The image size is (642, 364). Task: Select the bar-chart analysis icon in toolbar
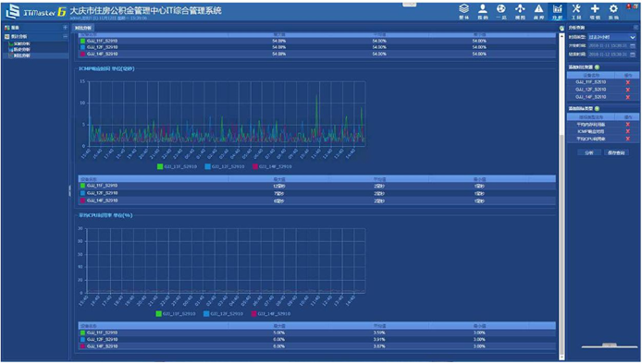coord(557,11)
